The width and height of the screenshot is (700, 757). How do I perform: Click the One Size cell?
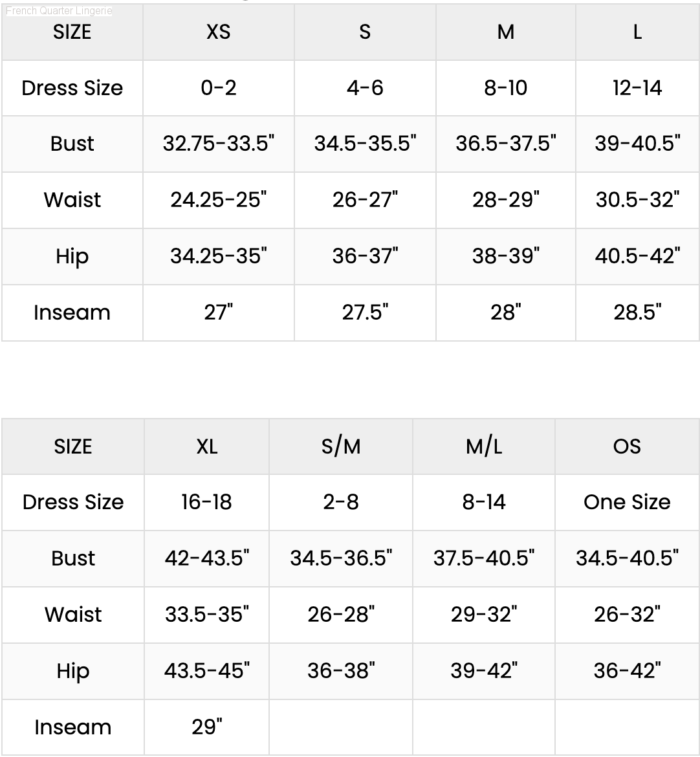[627, 502]
